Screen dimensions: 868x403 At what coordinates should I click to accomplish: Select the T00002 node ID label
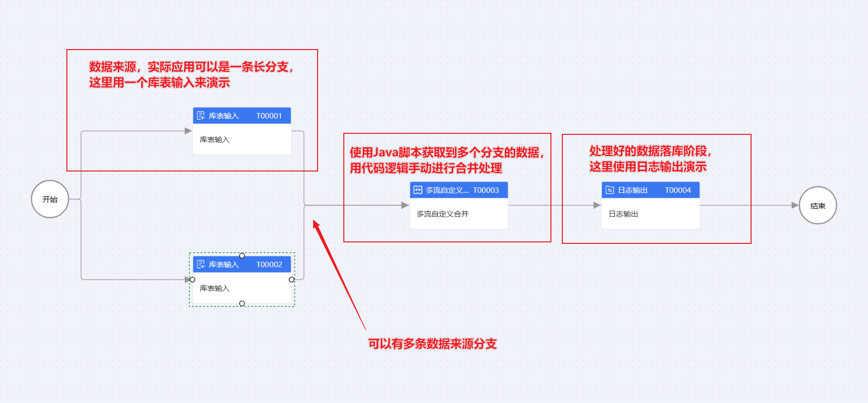coord(269,264)
